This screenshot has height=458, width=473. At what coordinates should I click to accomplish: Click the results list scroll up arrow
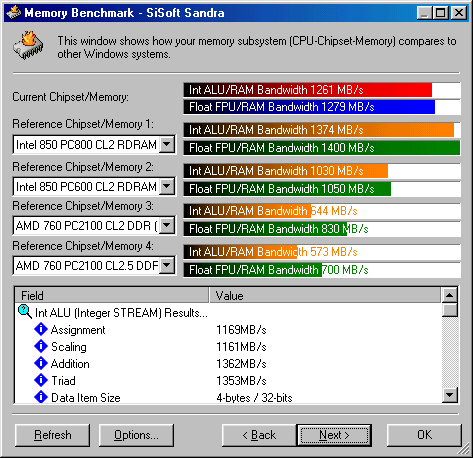click(x=450, y=295)
